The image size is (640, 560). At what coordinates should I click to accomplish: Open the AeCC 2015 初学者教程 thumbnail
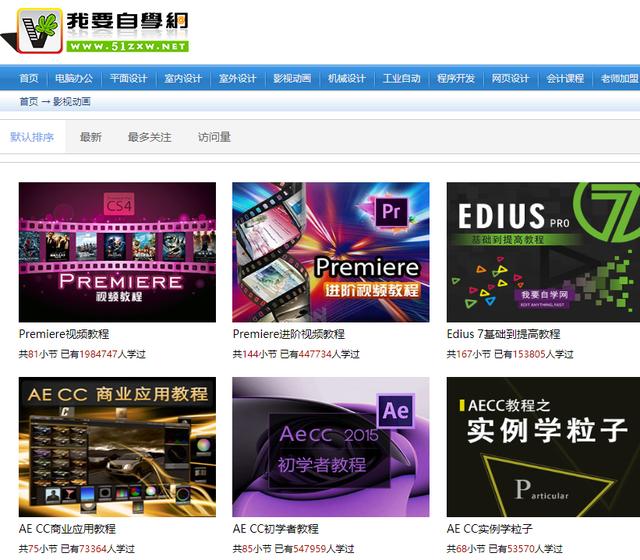tap(331, 447)
